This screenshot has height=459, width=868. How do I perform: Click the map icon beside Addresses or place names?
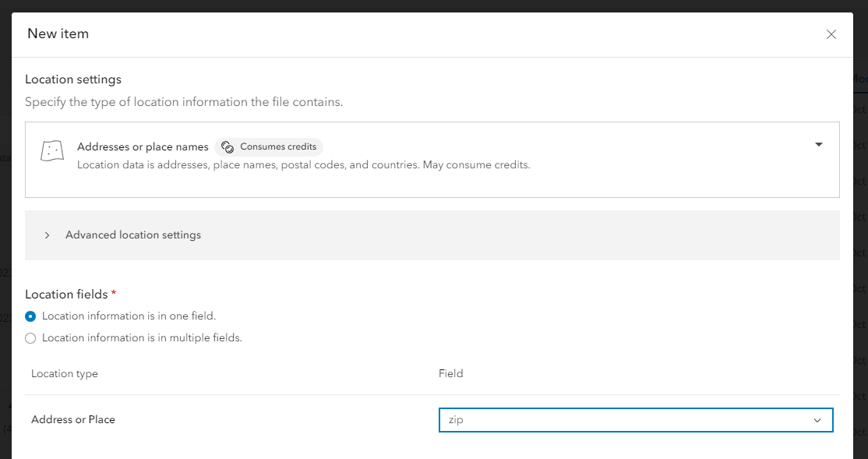click(x=51, y=151)
